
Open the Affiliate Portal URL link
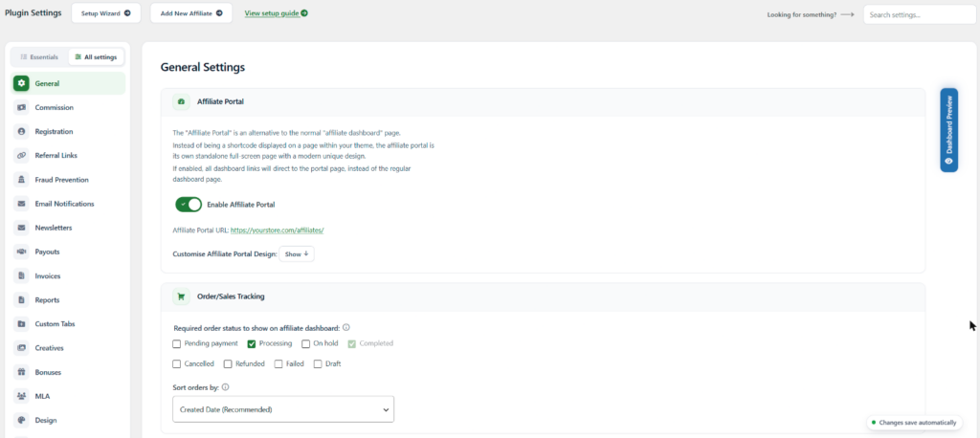(x=277, y=230)
